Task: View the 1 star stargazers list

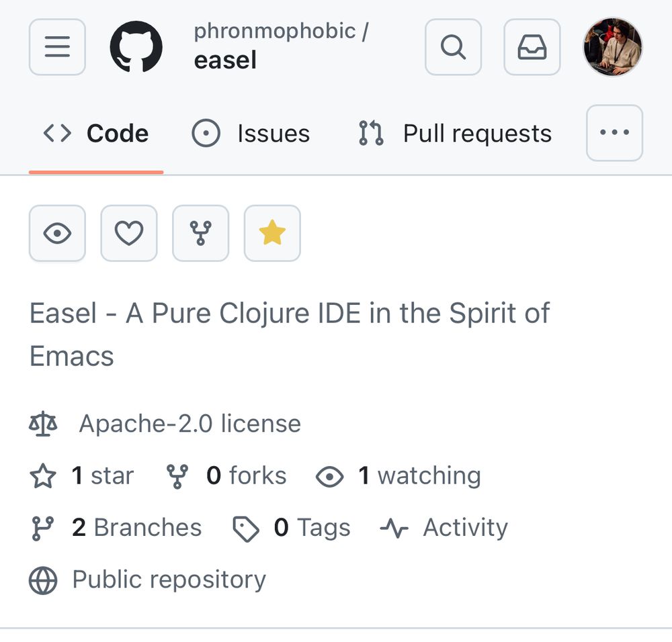Action: coord(103,475)
